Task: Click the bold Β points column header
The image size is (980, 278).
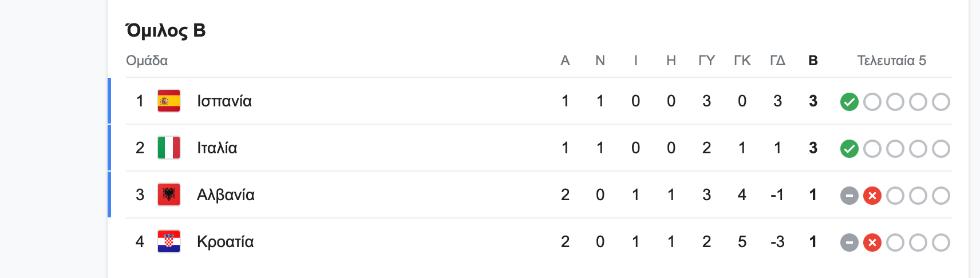Action: 813,61
